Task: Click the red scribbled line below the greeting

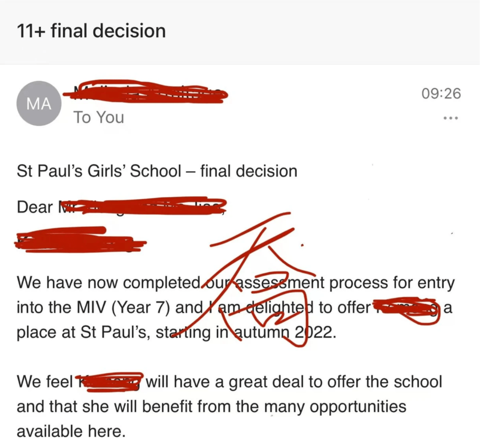Action: 80,239
